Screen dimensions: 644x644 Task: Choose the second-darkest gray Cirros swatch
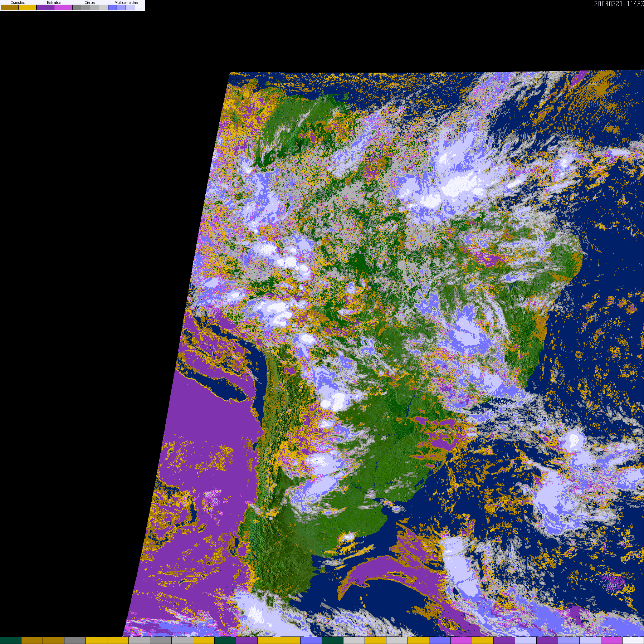[86, 8]
